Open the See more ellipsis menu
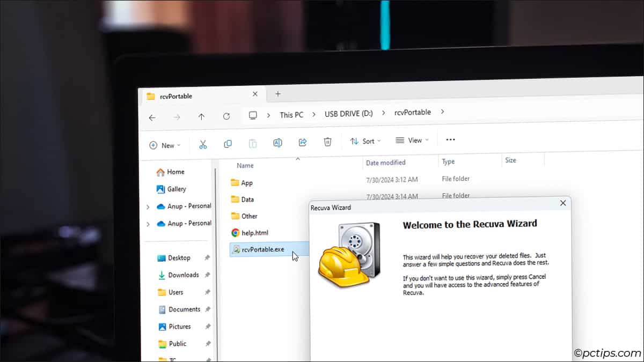Image resolution: width=644 pixels, height=362 pixels. click(450, 139)
